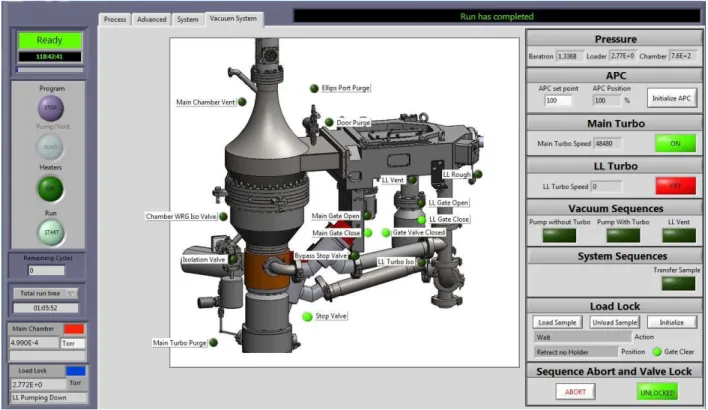Click the APC Position value field
Viewport: 708px width, 410px height.
[606, 101]
